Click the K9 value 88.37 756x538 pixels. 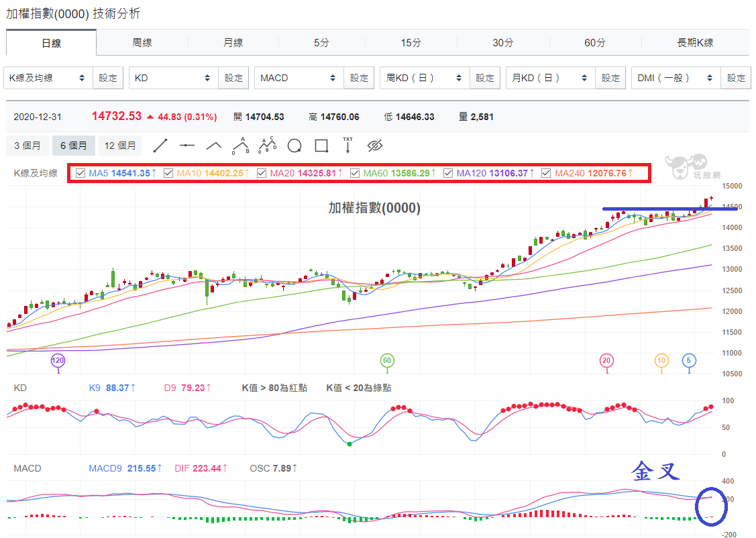117,388
